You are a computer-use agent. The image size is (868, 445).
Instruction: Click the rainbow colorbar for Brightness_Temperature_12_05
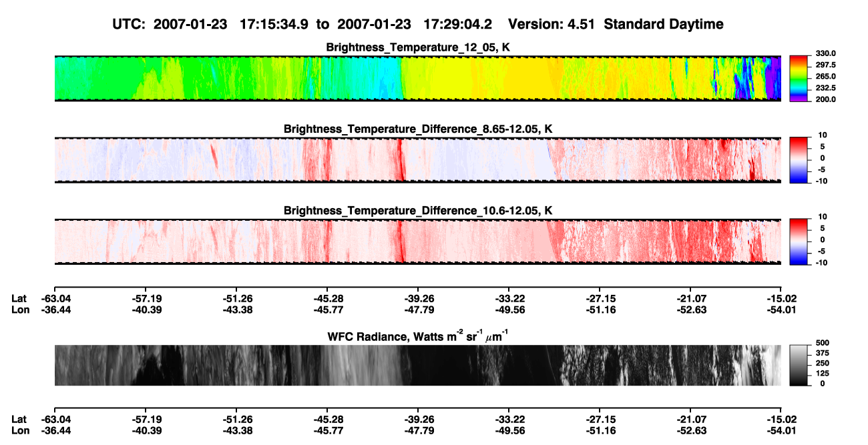coord(799,78)
